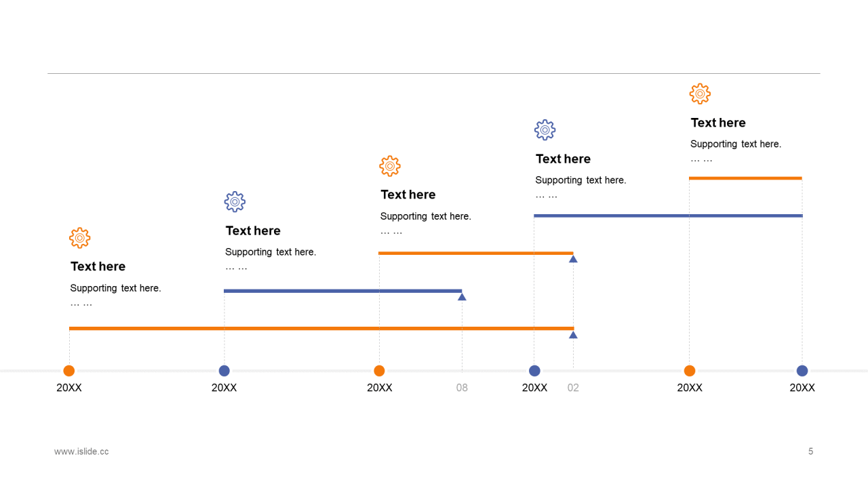This screenshot has height=488, width=868.
Task: Select the topmost 'Text here' heading
Action: click(x=718, y=123)
